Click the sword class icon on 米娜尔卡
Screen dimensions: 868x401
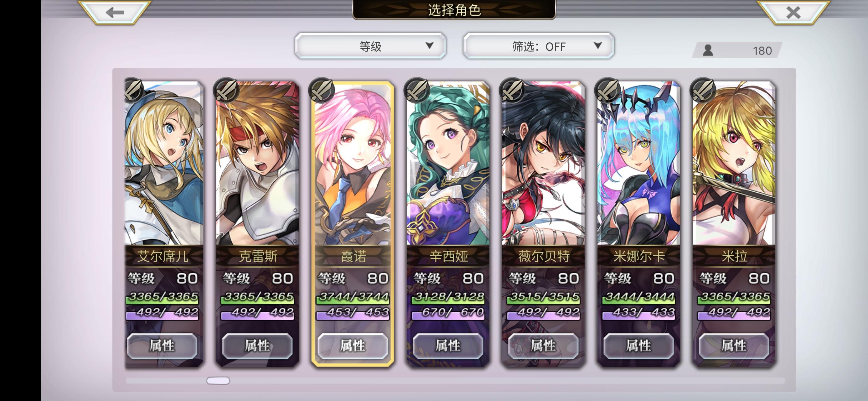tap(608, 90)
